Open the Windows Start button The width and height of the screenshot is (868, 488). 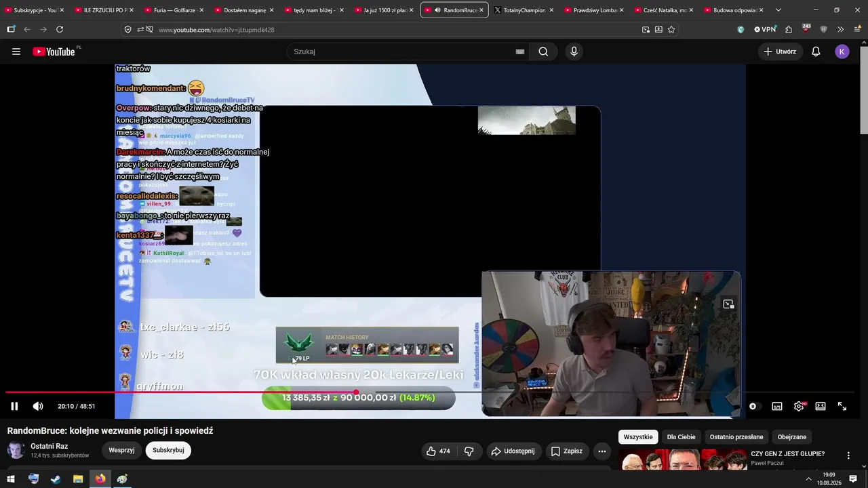(11, 479)
